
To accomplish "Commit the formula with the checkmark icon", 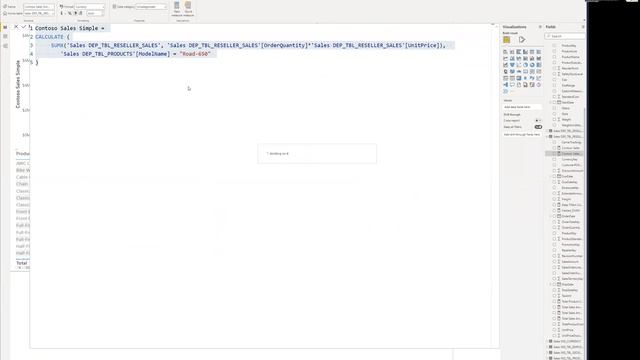I will [24, 27].
